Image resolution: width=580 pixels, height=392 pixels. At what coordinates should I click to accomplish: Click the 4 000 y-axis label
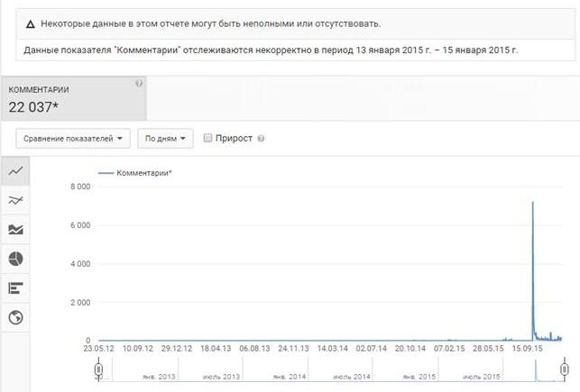point(80,264)
